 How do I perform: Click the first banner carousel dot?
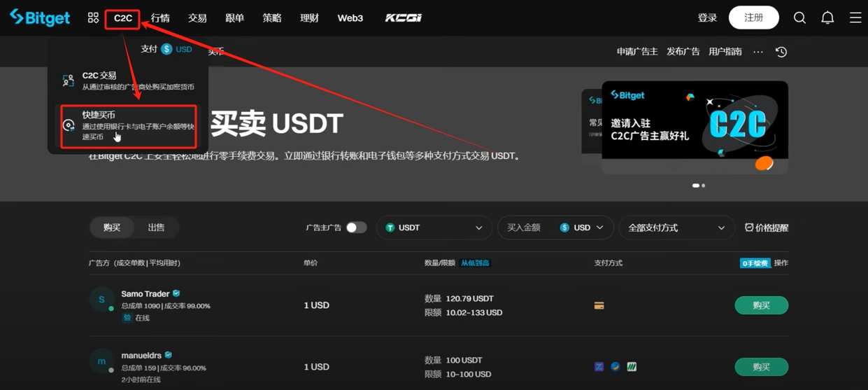[696, 186]
